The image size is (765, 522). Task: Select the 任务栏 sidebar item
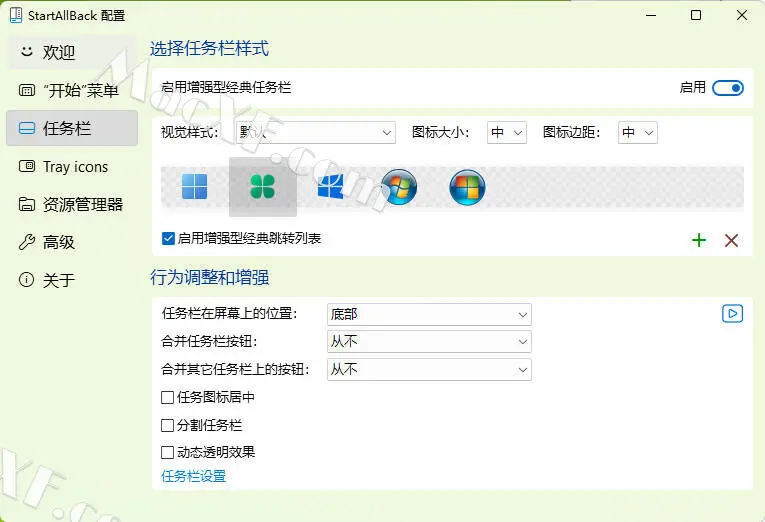click(x=72, y=128)
